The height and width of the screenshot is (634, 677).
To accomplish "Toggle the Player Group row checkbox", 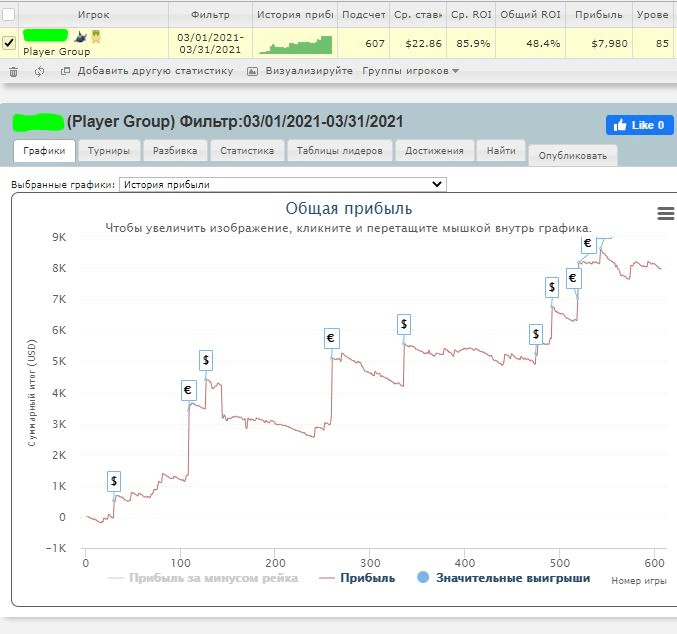I will [9, 43].
